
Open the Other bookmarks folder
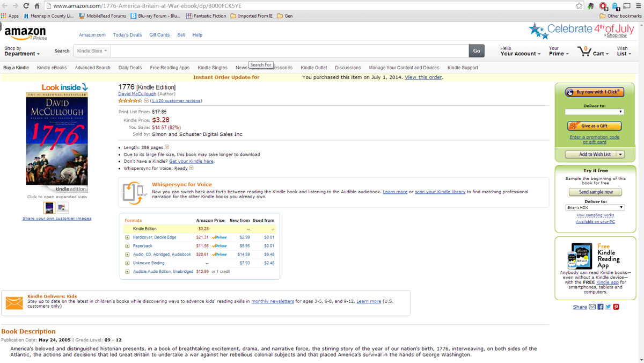620,16
